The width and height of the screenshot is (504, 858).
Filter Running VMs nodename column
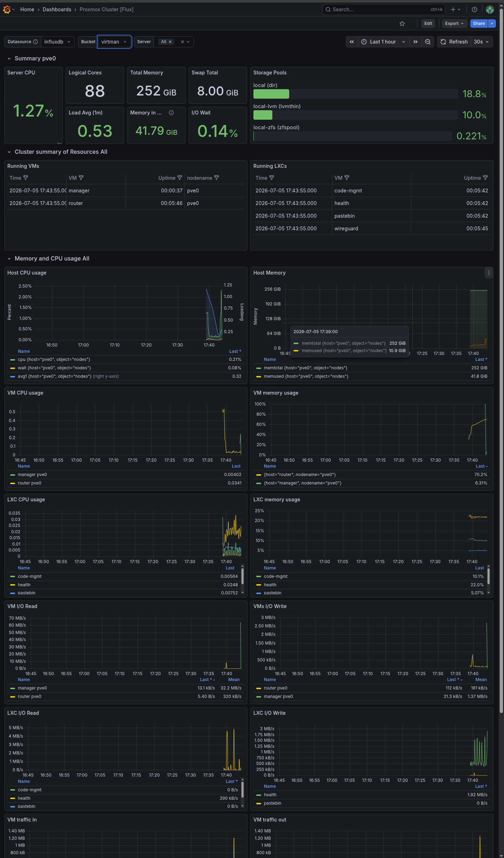[x=217, y=178]
